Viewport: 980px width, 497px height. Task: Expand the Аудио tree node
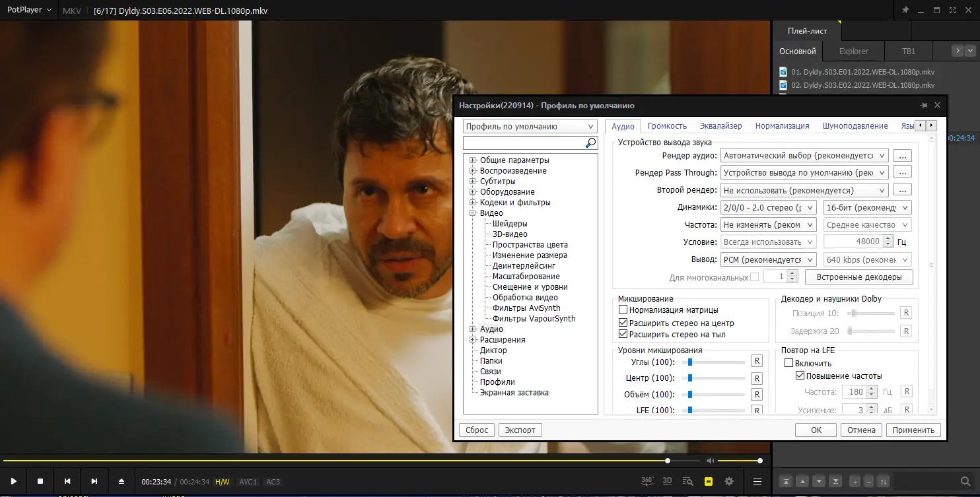coord(473,329)
